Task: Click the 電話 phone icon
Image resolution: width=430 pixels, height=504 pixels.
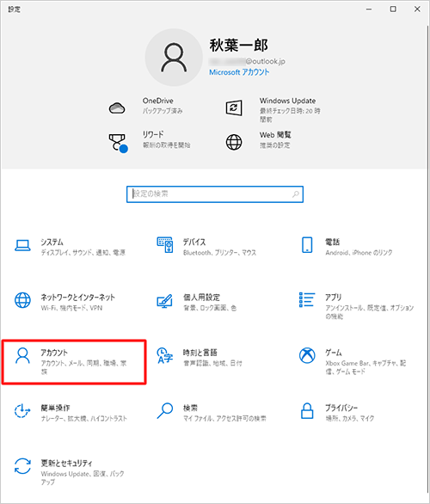Action: [x=307, y=245]
